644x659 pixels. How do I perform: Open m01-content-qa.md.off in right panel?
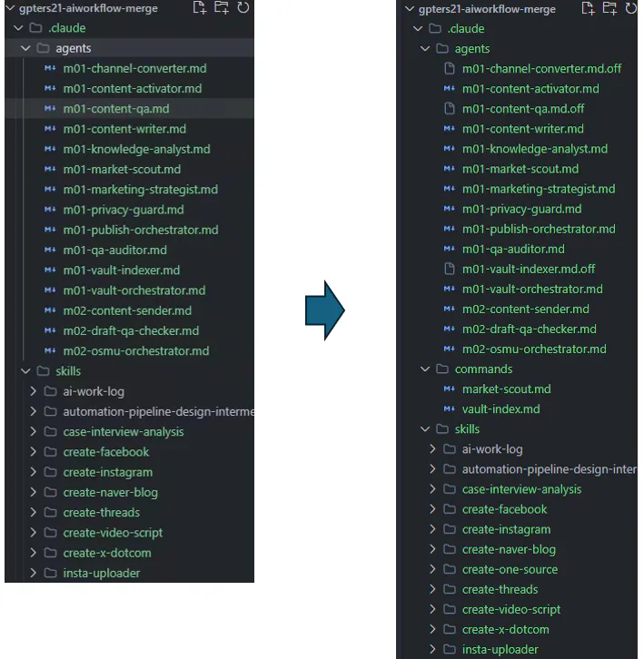tap(523, 109)
